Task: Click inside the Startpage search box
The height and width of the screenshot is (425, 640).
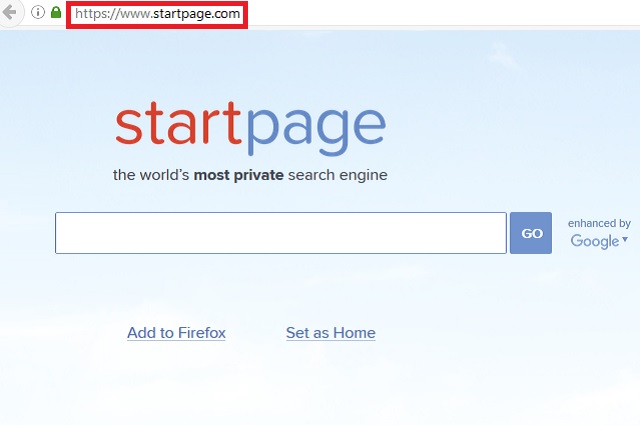Action: [x=281, y=233]
